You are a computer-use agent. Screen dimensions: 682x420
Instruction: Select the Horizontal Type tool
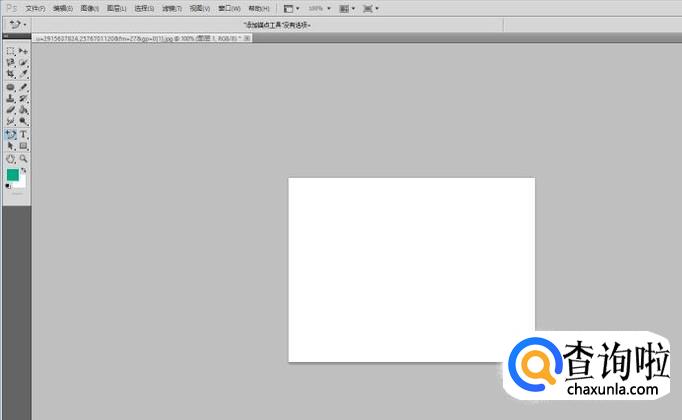click(23, 134)
